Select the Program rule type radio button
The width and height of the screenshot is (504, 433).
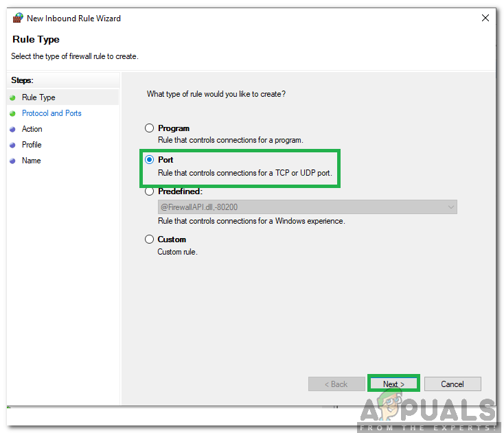point(149,128)
